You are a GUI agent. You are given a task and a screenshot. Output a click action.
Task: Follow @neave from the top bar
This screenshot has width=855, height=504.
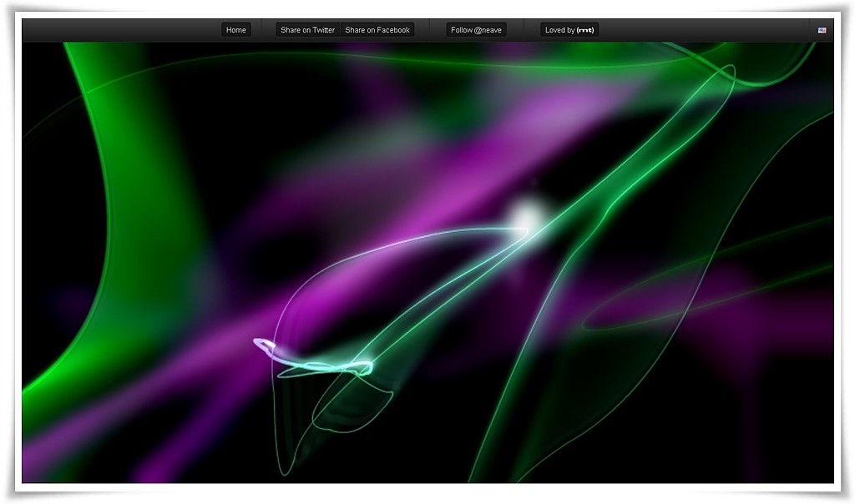click(x=476, y=30)
